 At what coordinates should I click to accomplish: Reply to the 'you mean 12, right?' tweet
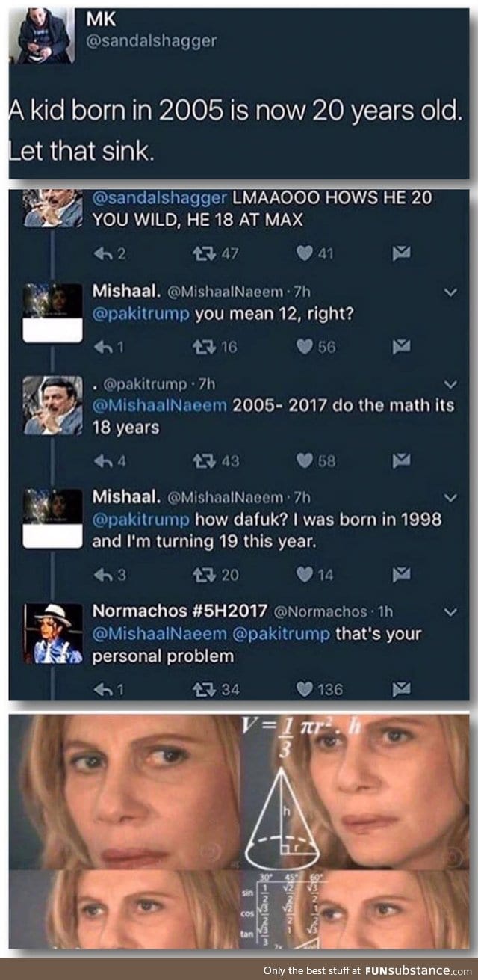click(102, 346)
